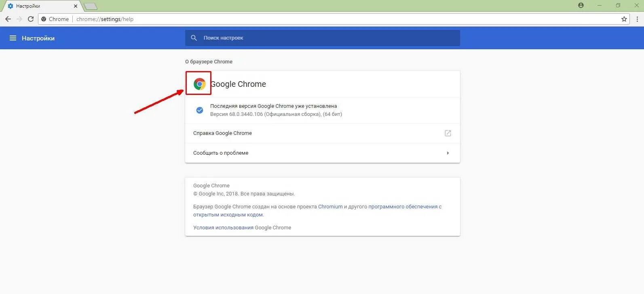This screenshot has width=644, height=294.
Task: Click the chrome://settings/help address bar
Action: (x=334, y=19)
